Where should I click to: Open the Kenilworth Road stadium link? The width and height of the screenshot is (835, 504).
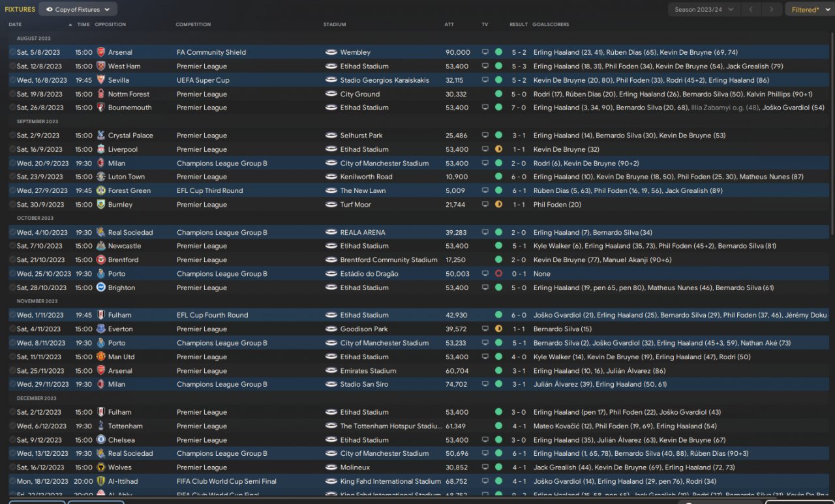point(367,177)
